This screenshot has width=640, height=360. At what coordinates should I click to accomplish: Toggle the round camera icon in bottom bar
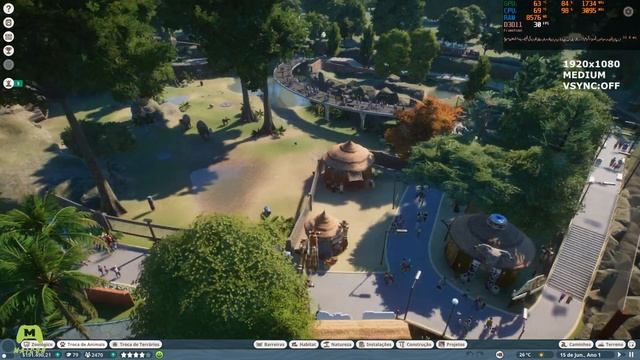(x=499, y=355)
